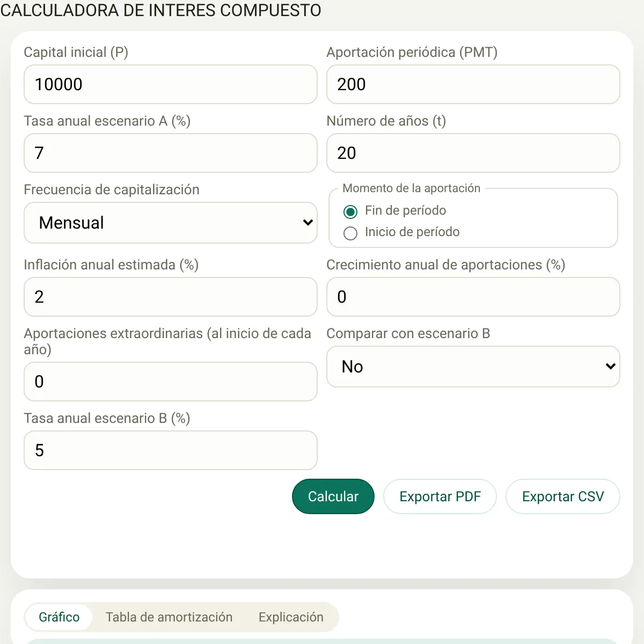Show the 'Explicación' tab
The image size is (644, 644).
click(291, 617)
